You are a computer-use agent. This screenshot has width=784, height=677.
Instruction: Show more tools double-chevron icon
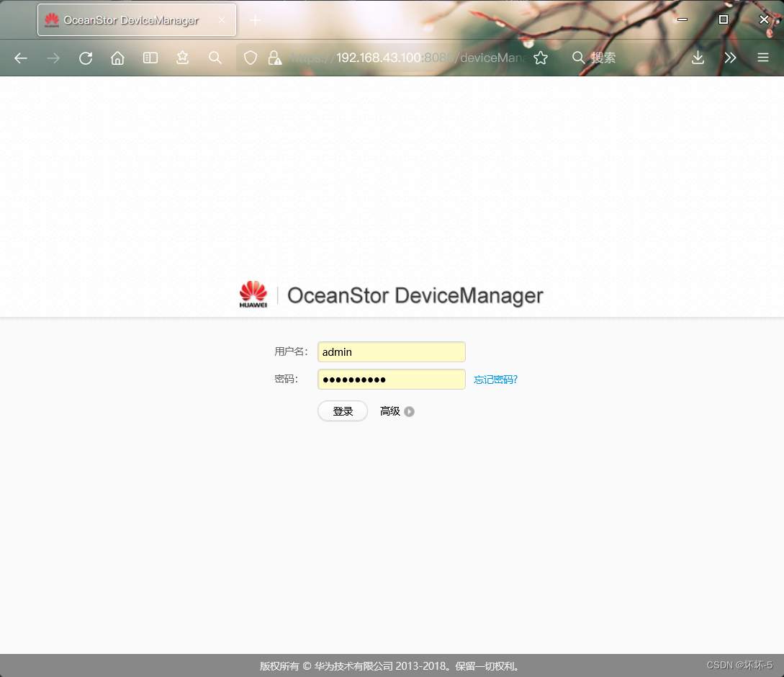pos(731,58)
